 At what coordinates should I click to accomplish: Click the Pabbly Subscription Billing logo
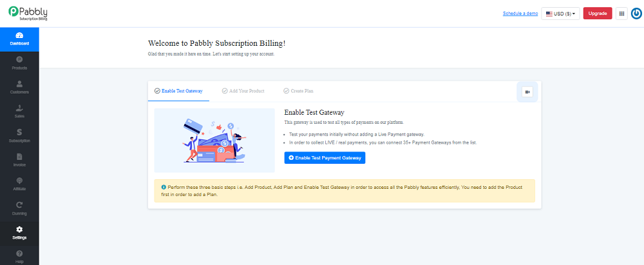[28, 13]
